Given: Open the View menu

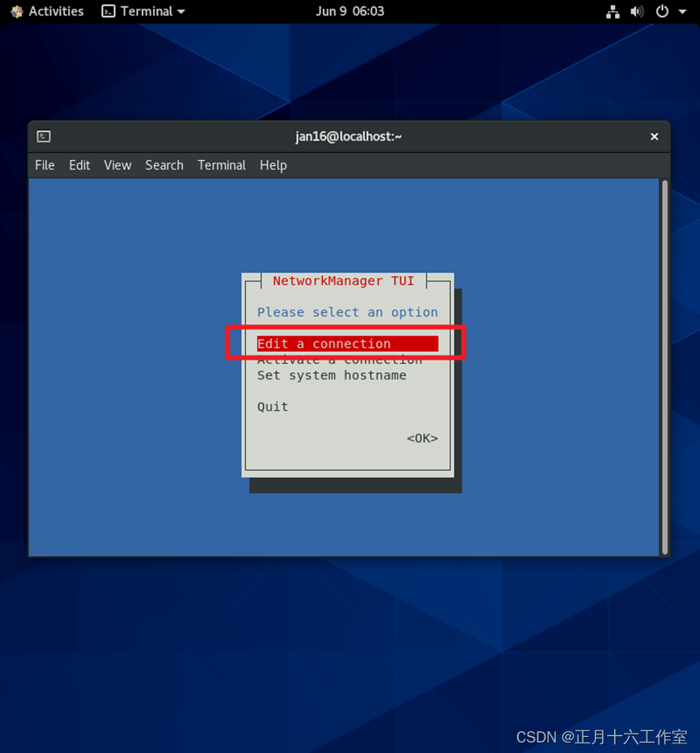Looking at the screenshot, I should pos(117,165).
